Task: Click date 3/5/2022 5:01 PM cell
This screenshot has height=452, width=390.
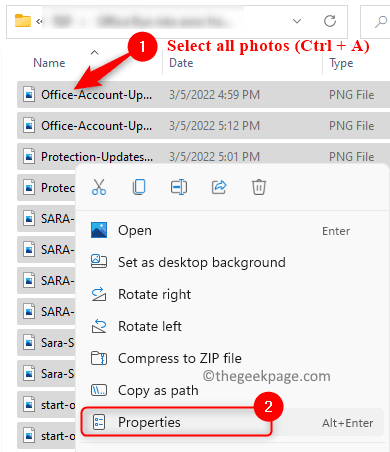Action: pyautogui.click(x=214, y=157)
